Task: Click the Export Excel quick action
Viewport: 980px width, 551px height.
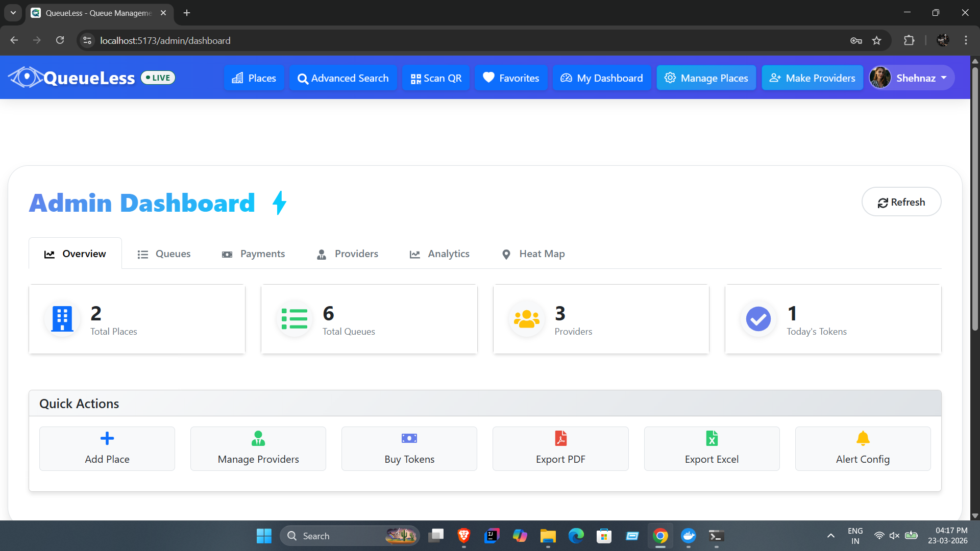Action: coord(712,448)
